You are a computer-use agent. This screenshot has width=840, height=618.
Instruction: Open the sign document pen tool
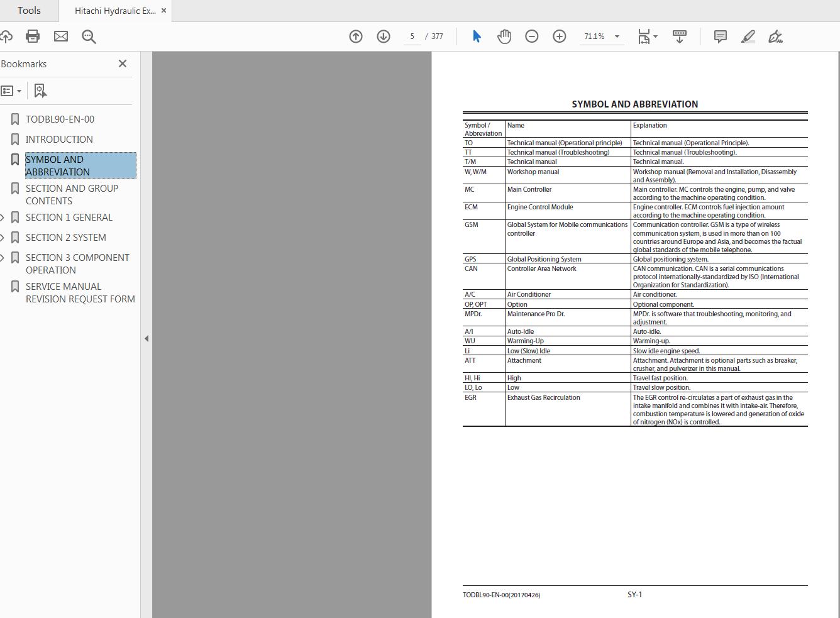(776, 36)
